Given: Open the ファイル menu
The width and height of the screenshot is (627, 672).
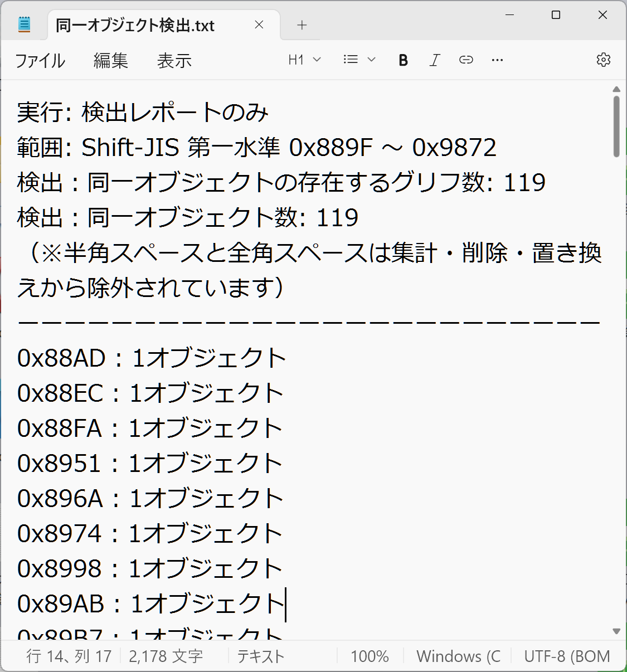Looking at the screenshot, I should click(40, 61).
